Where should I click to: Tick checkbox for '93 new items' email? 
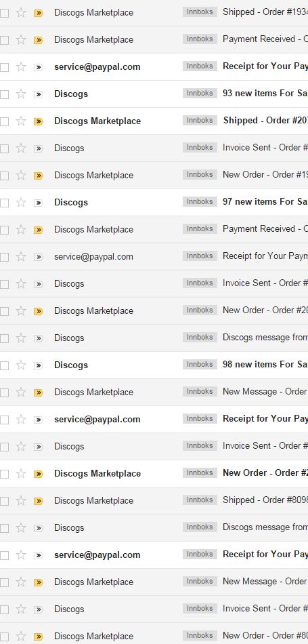pos(4,94)
